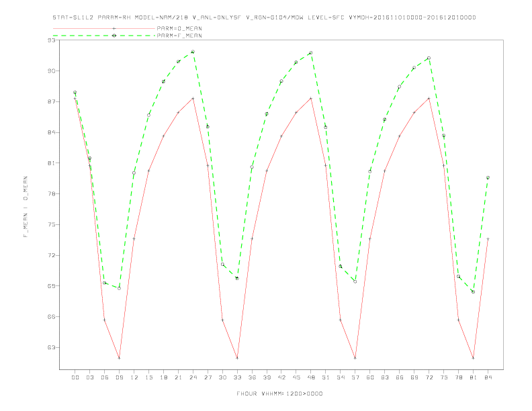Click x-axis tick label 36
The height and width of the screenshot is (411, 532).
[x=252, y=377]
